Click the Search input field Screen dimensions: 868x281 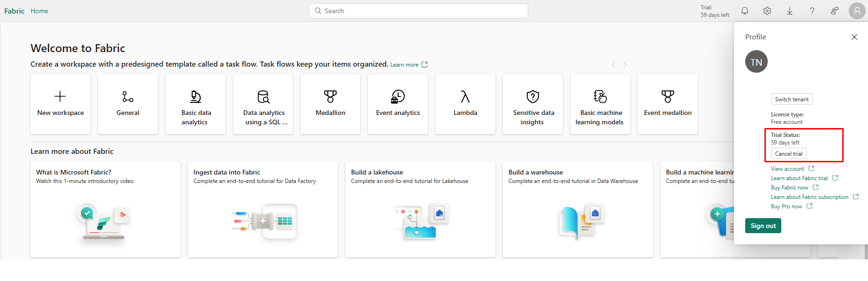[x=419, y=11]
